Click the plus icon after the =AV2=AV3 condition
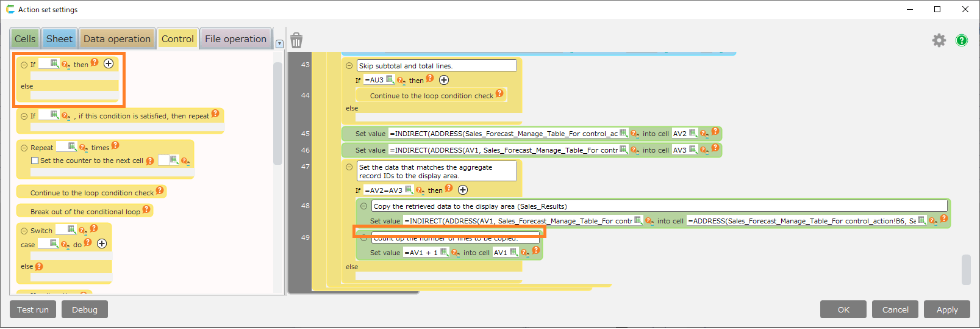980x329 pixels. click(x=463, y=190)
